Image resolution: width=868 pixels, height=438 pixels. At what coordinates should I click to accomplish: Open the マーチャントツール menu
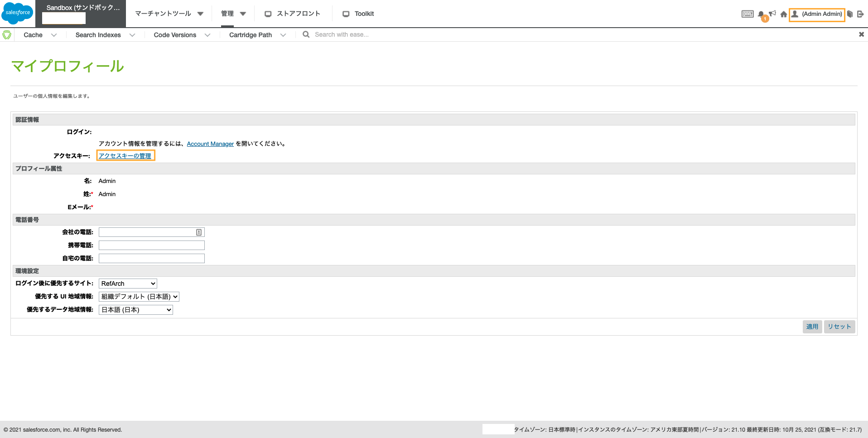[168, 14]
